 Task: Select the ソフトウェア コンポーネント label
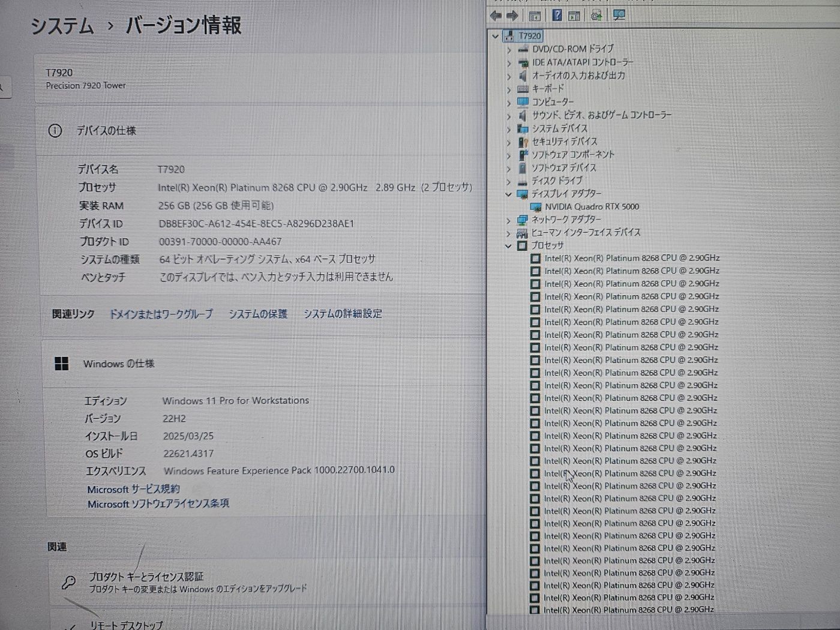573,155
